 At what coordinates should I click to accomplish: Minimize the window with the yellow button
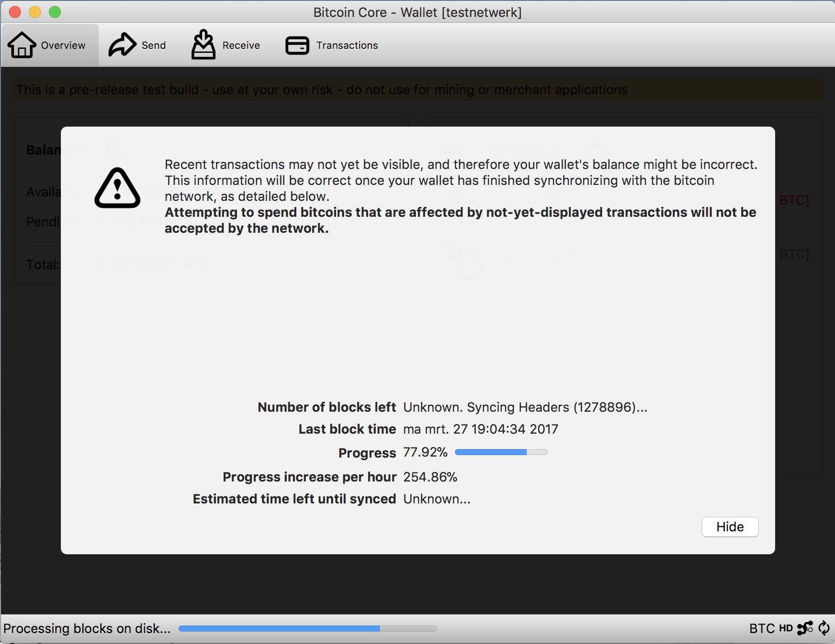35,12
